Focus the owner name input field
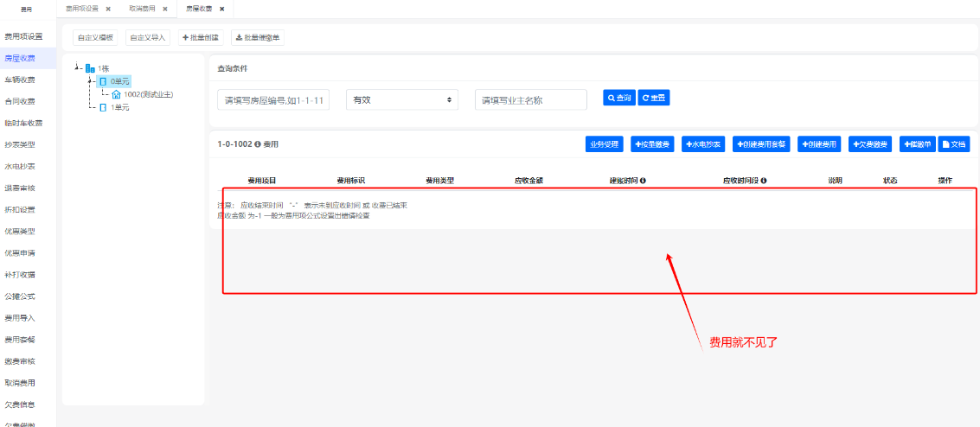 (x=530, y=100)
